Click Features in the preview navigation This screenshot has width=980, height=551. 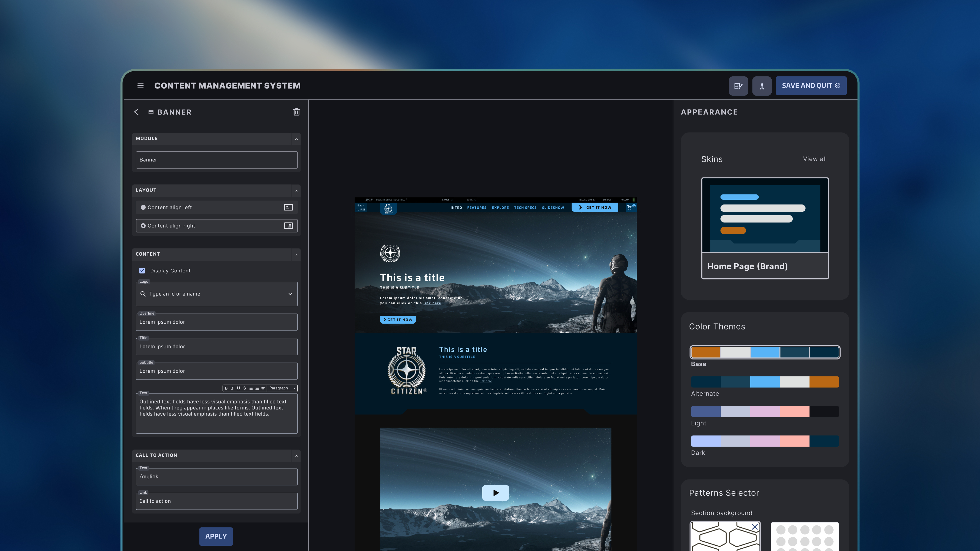(477, 208)
